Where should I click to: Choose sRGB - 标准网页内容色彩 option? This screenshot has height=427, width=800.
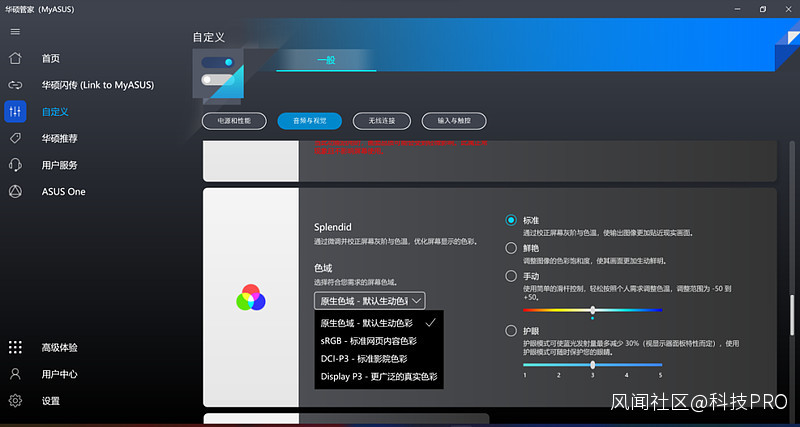pyautogui.click(x=379, y=341)
